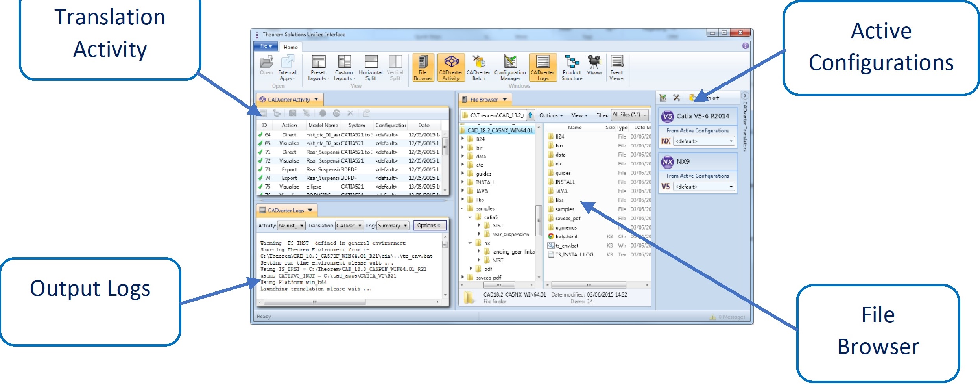Viewport: 980px width, 384px height.
Task: Collapse the CADverter Translators side panel
Action: point(744,96)
